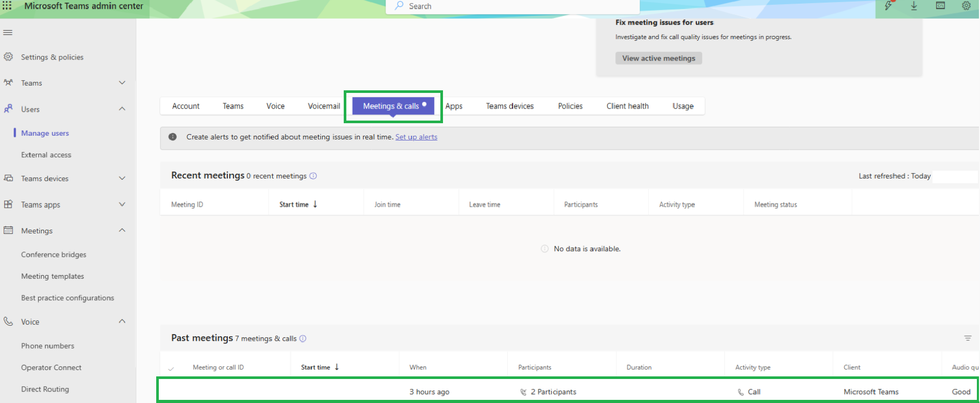Expand the Teams devices section chevron
980x403 pixels.
(122, 178)
